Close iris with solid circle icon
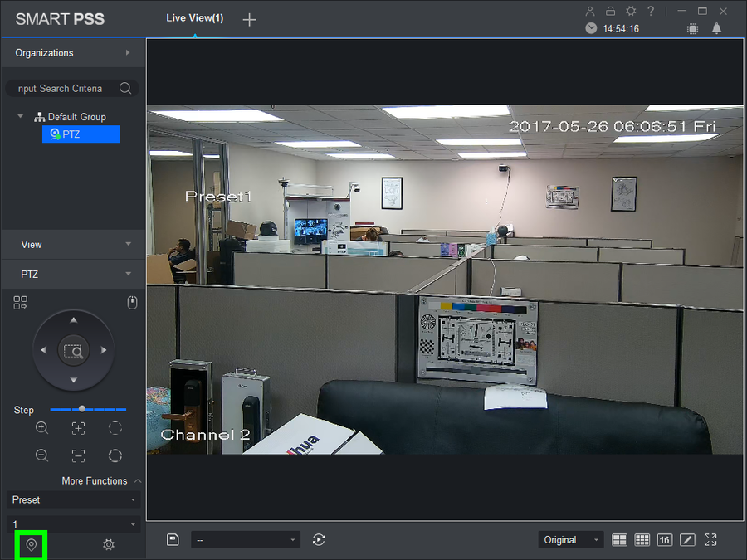 coord(115,455)
